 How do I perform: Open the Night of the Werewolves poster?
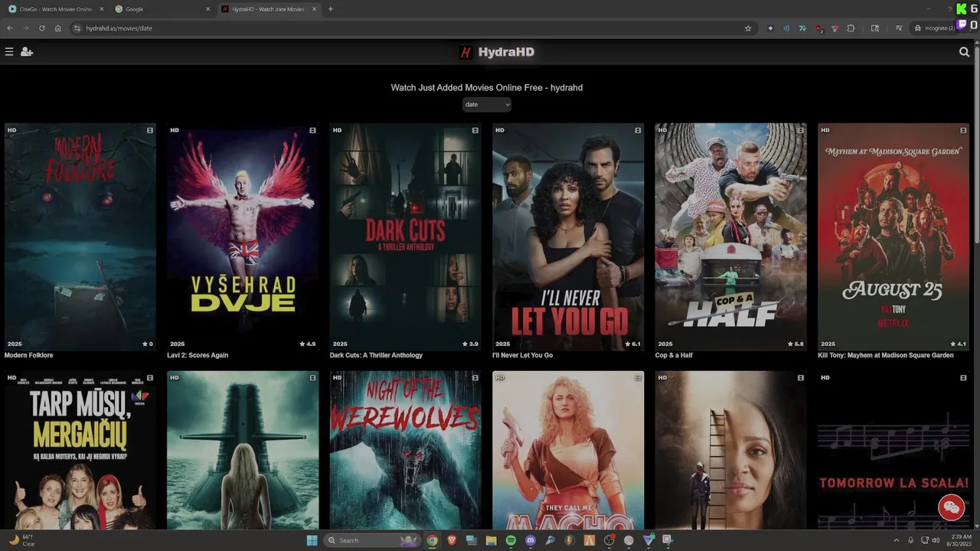pos(405,451)
